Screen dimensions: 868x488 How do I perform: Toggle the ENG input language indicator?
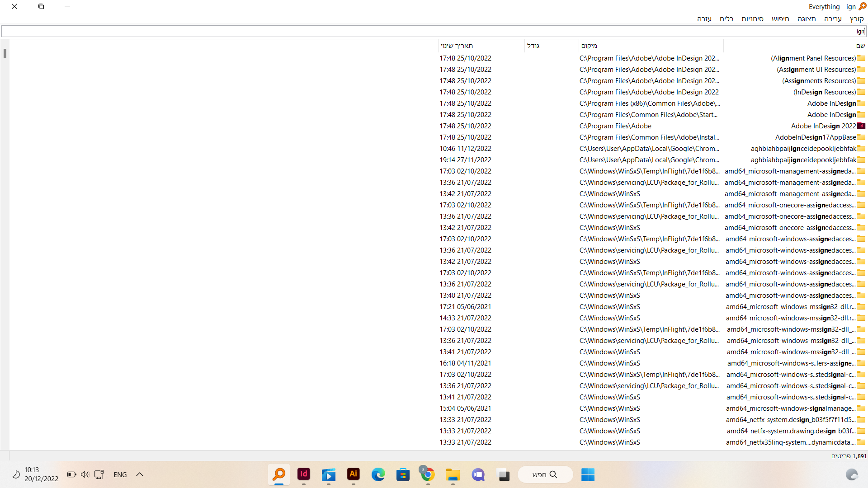(x=120, y=474)
